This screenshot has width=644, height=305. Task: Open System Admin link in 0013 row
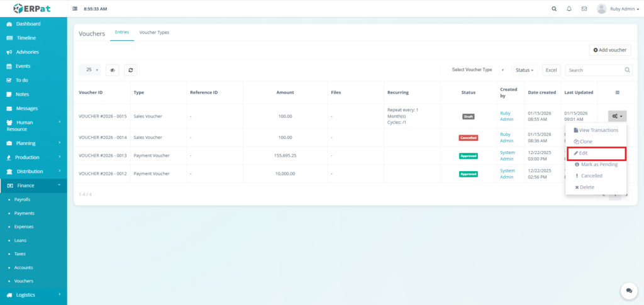pos(508,155)
